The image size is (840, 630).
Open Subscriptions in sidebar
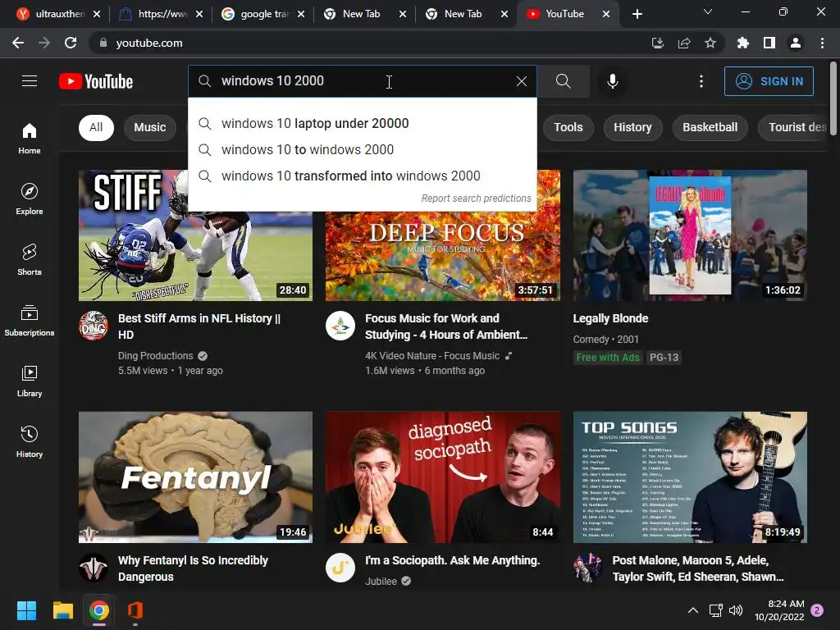coord(30,320)
